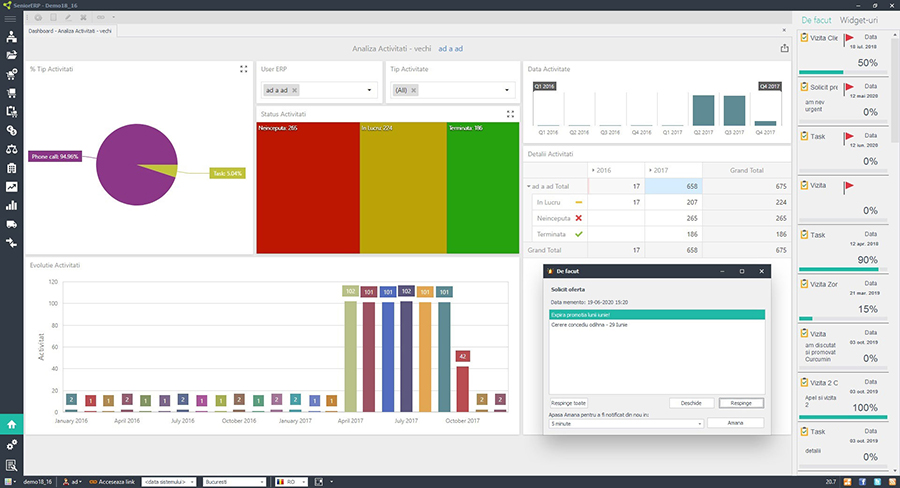Open the clipboard with cart module

tap(11, 111)
